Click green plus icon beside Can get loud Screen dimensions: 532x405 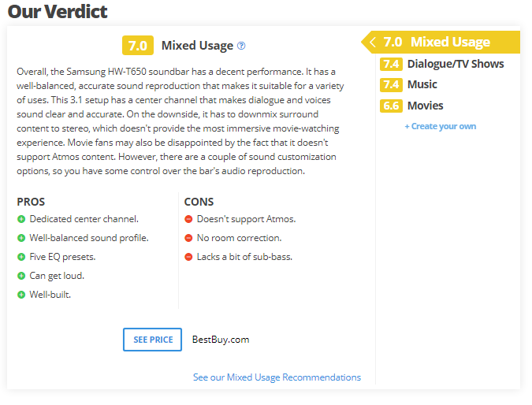(21, 276)
